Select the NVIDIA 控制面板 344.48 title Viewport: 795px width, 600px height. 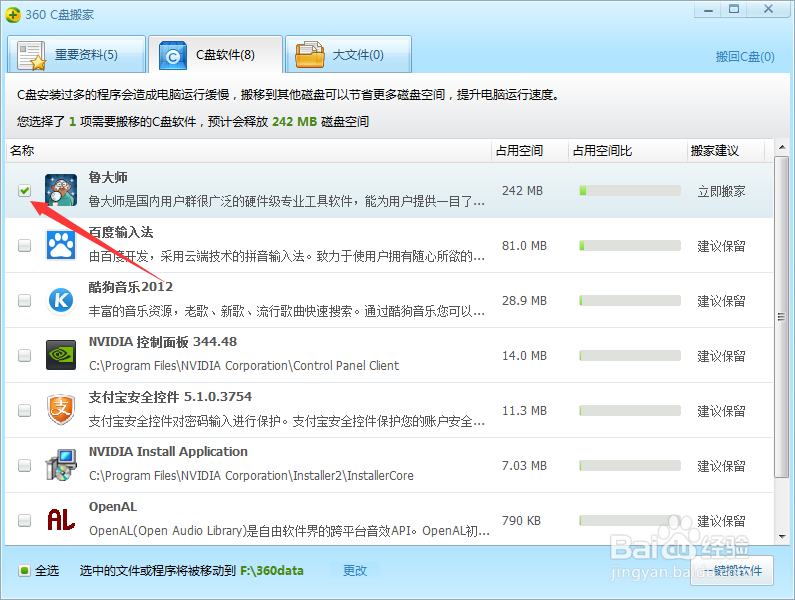(163, 342)
